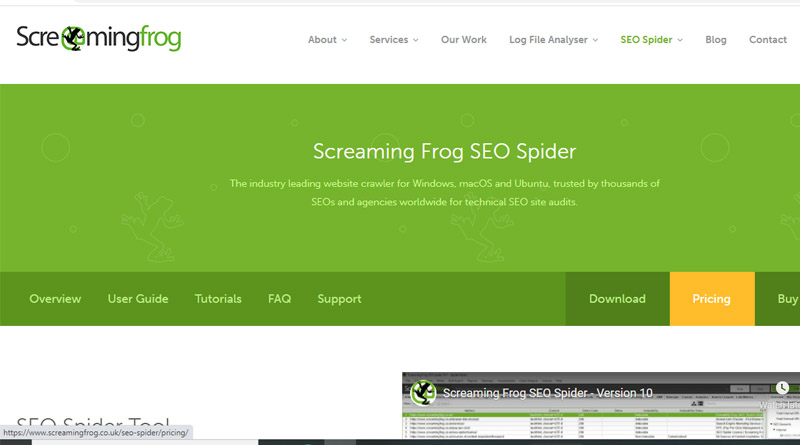The width and height of the screenshot is (800, 445).
Task: Go to Our Work page
Action: click(464, 40)
